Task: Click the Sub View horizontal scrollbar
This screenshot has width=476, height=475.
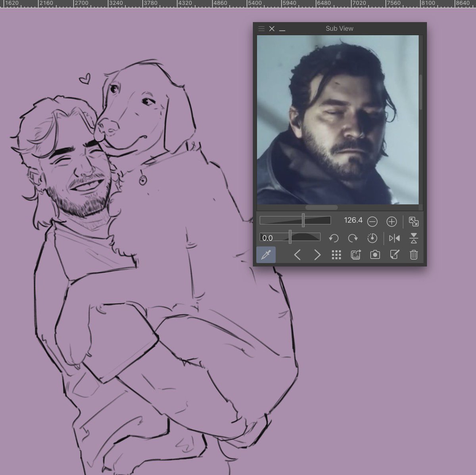Action: pyautogui.click(x=321, y=207)
